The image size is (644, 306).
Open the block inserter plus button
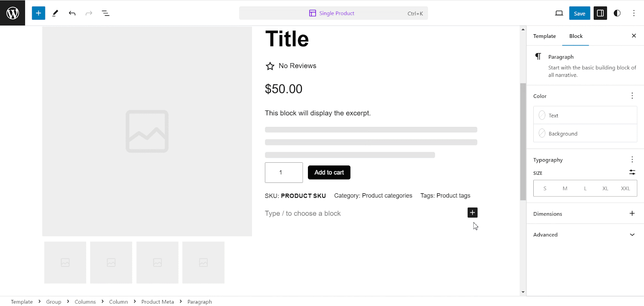39,13
